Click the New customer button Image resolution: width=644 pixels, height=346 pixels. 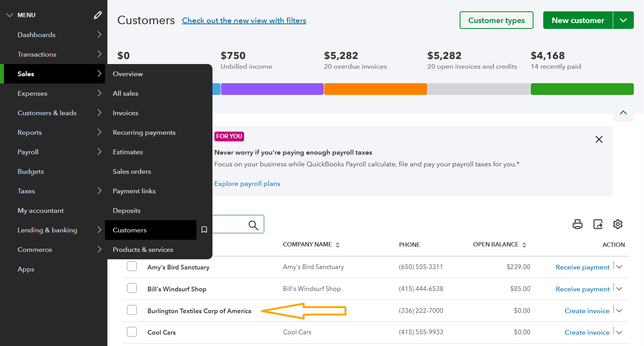578,20
